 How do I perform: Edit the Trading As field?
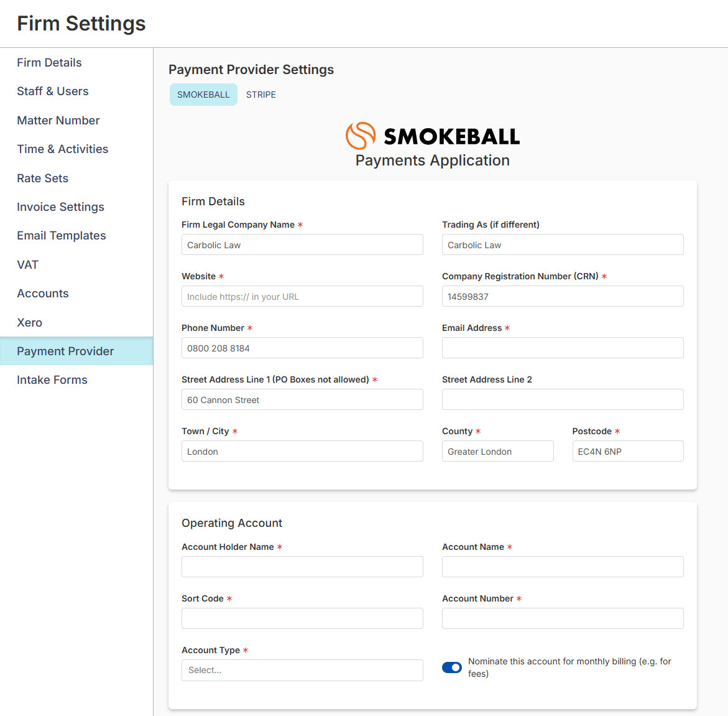pyautogui.click(x=563, y=244)
